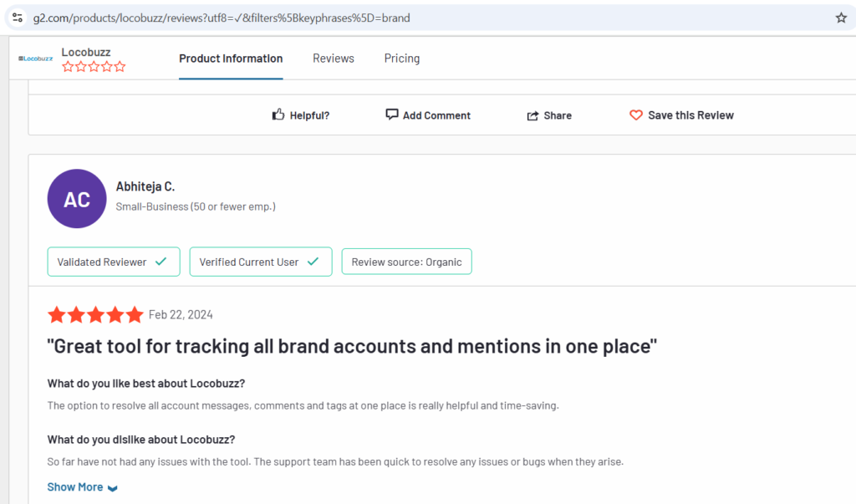Open the Abhiteja C. reviewer name link
Screen dimensions: 856x504
click(145, 186)
